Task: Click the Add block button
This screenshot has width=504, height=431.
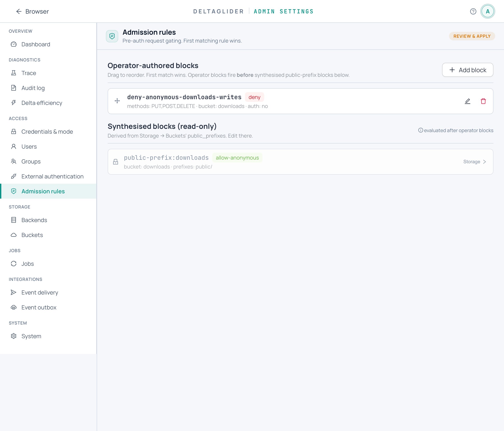Action: (467, 70)
